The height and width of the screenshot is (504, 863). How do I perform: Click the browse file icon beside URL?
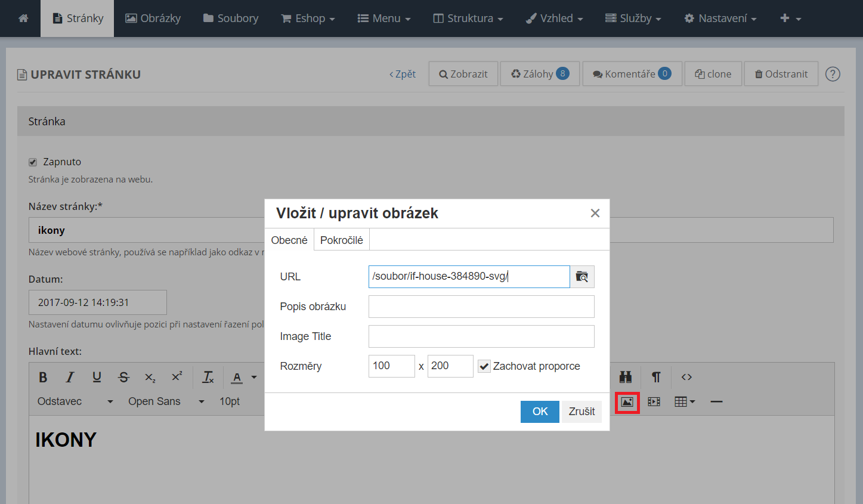click(581, 277)
